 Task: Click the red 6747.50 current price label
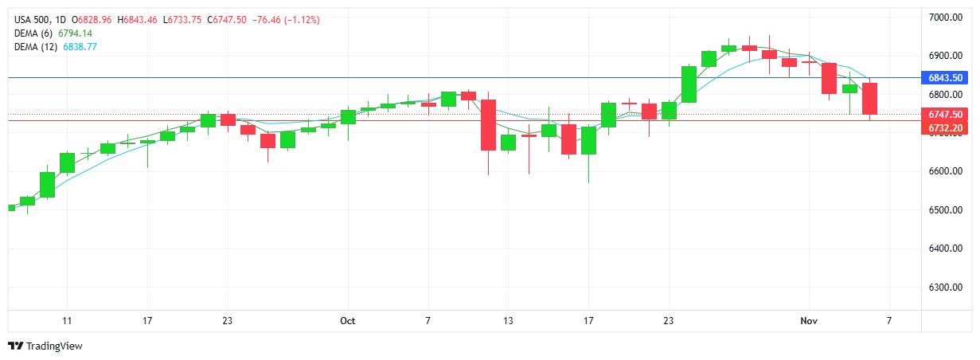(945, 115)
